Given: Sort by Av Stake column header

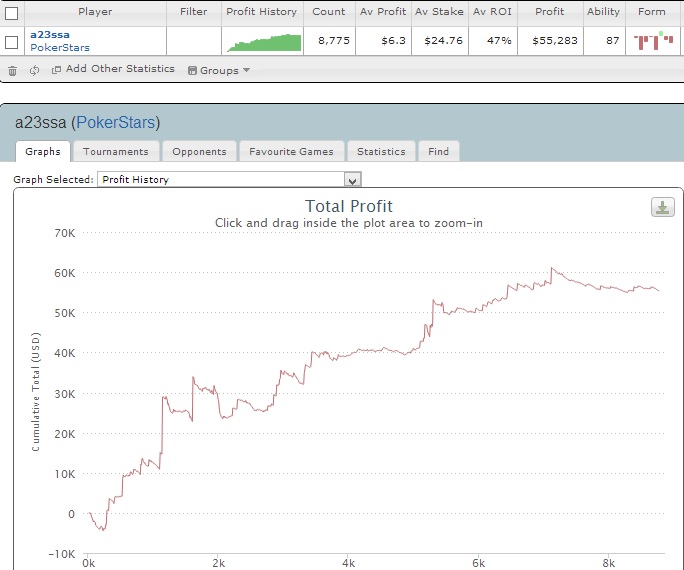Looking at the screenshot, I should click(x=439, y=12).
